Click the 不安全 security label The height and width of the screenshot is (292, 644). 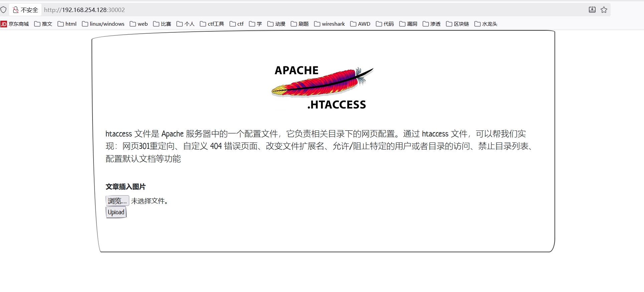(29, 10)
